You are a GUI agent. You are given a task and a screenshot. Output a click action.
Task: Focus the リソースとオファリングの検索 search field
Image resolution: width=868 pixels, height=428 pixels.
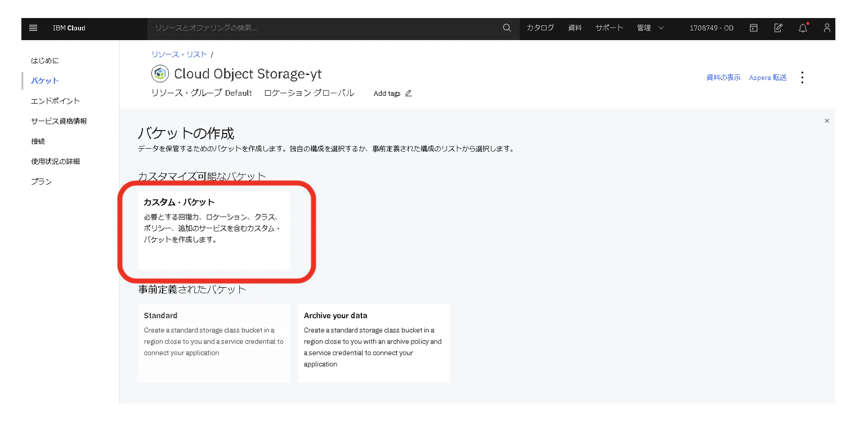(325, 28)
